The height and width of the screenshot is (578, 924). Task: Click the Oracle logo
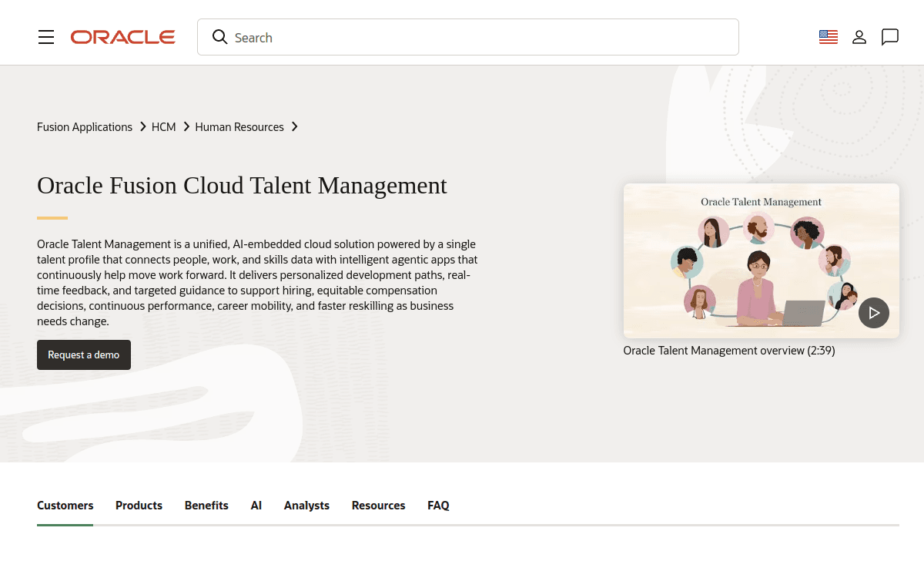tap(123, 37)
